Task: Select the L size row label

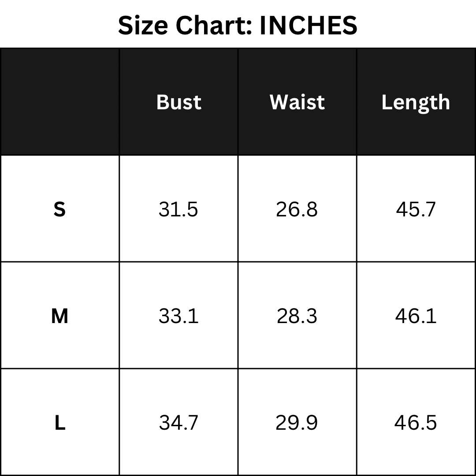Action: tap(59, 423)
